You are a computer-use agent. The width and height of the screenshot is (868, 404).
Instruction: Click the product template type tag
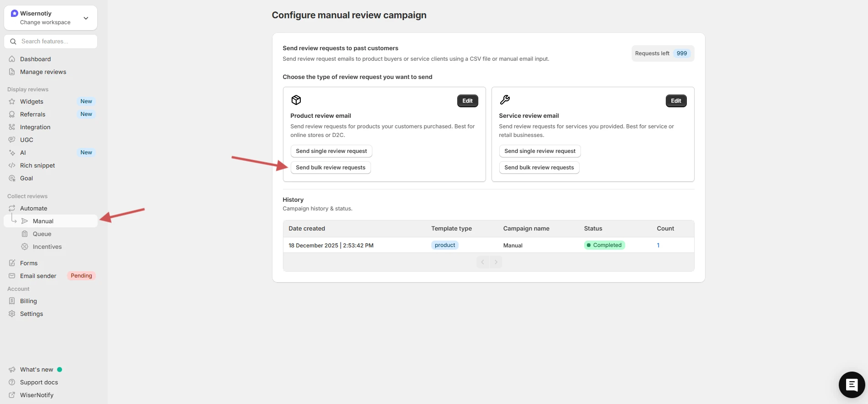(445, 245)
